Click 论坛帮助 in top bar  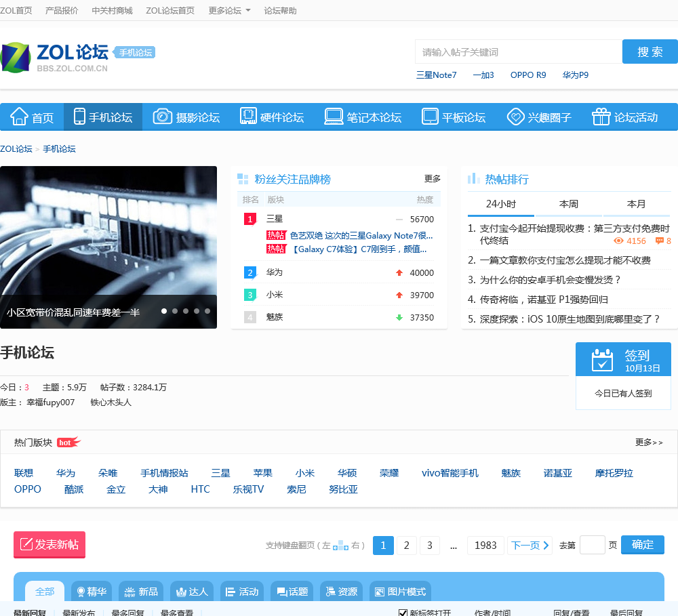click(x=280, y=10)
